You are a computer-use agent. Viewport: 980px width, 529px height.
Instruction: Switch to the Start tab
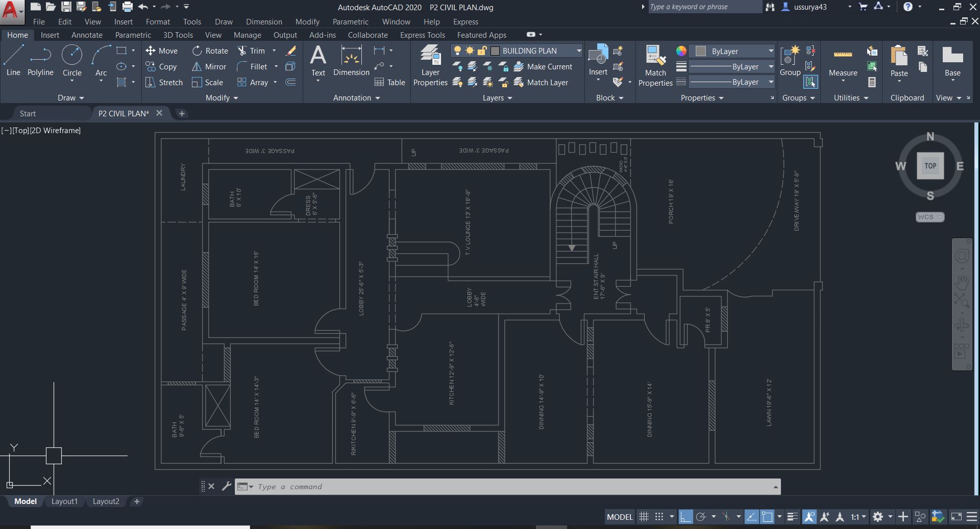coord(28,113)
